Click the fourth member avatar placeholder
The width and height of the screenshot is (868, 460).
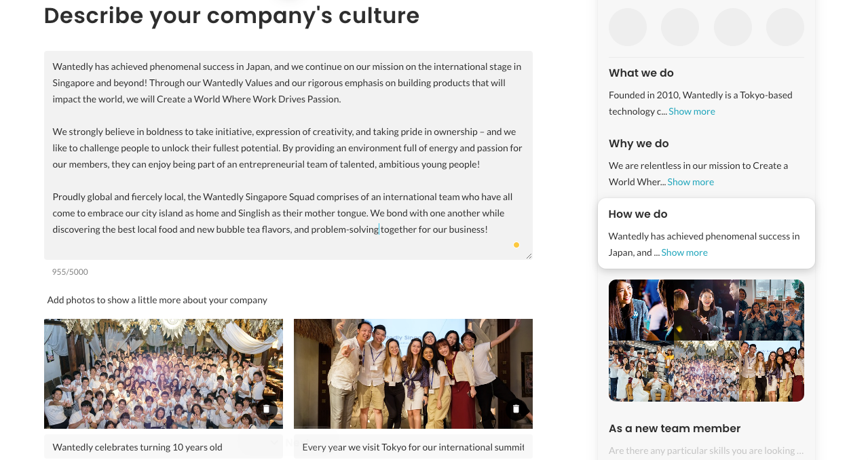point(785,27)
